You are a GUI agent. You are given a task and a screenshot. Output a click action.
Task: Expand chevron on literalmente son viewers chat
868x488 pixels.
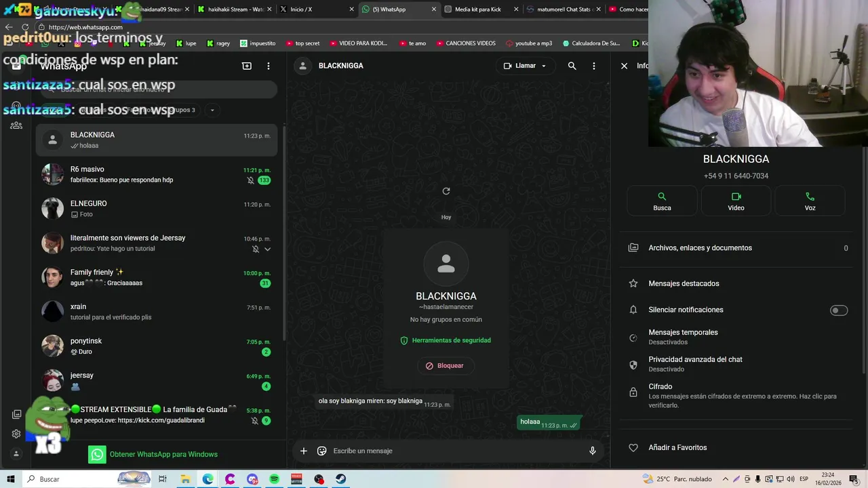tap(267, 249)
